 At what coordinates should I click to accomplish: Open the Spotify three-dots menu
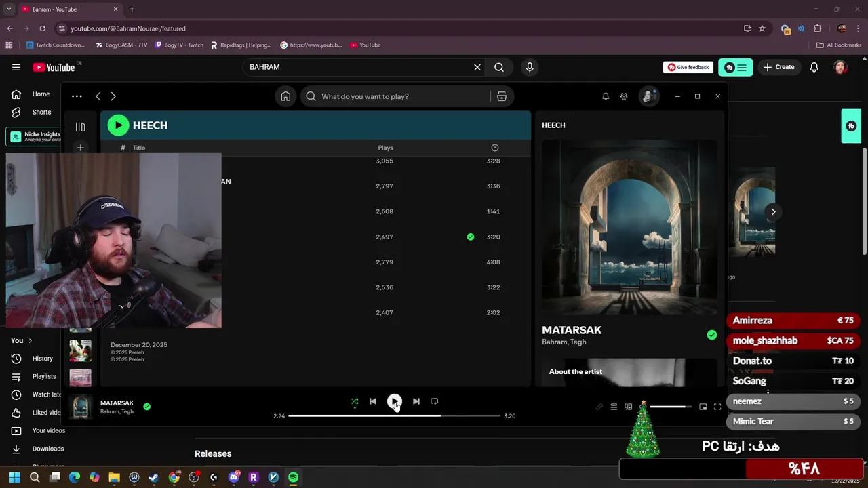coord(77,96)
